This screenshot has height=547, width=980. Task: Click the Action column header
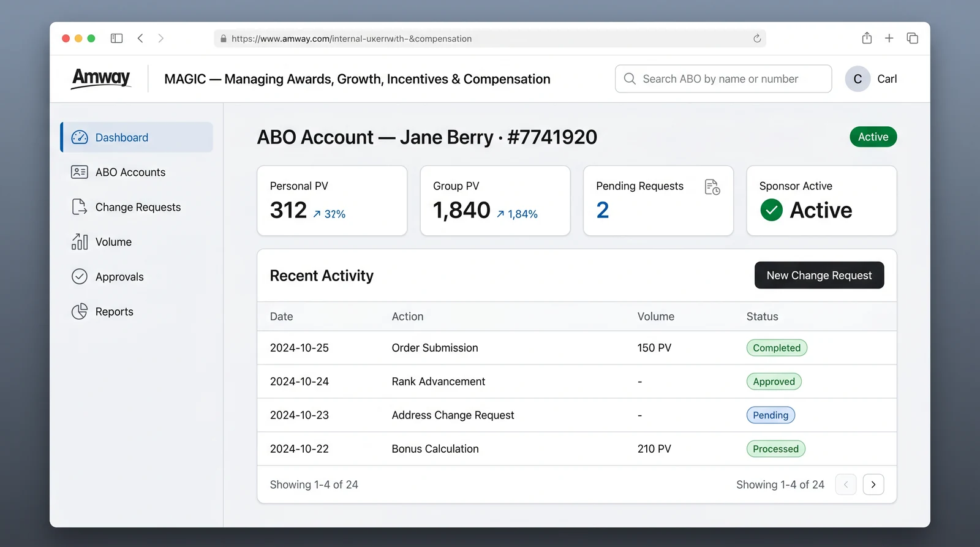click(407, 317)
